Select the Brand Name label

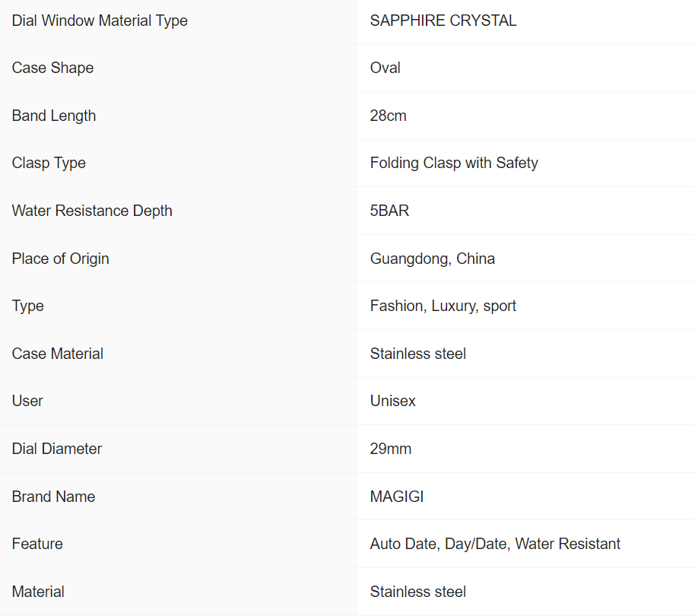(x=53, y=497)
